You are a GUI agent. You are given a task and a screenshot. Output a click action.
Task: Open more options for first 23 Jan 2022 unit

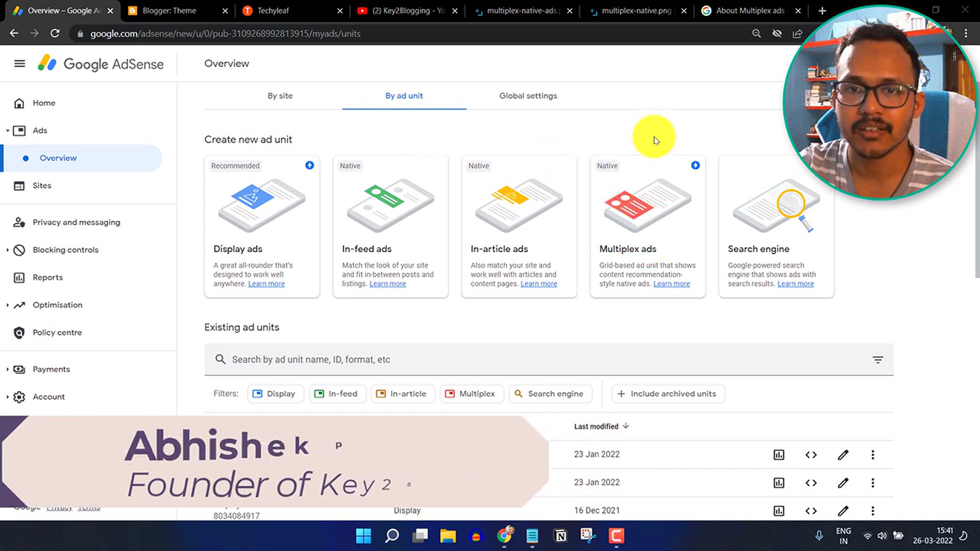tap(873, 455)
